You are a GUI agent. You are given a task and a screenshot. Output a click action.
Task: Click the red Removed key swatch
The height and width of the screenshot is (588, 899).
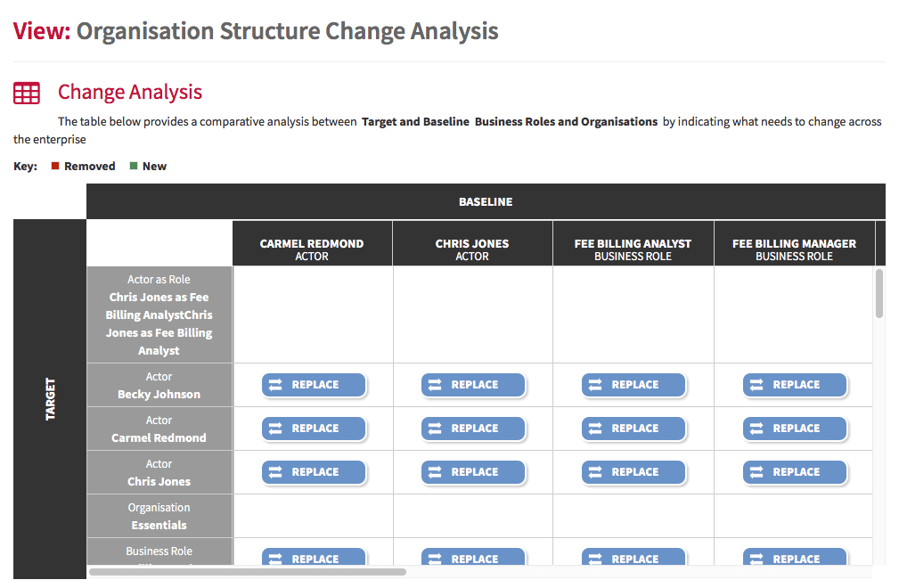tap(55, 167)
